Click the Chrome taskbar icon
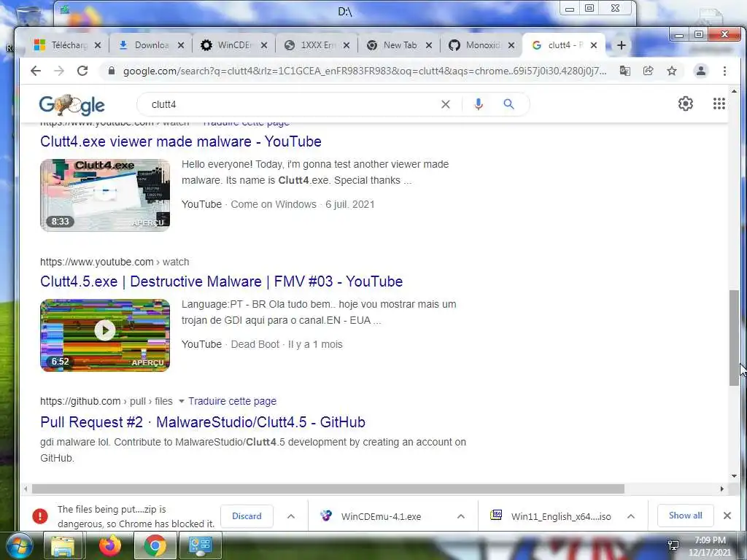The height and width of the screenshot is (560, 747). point(155,545)
